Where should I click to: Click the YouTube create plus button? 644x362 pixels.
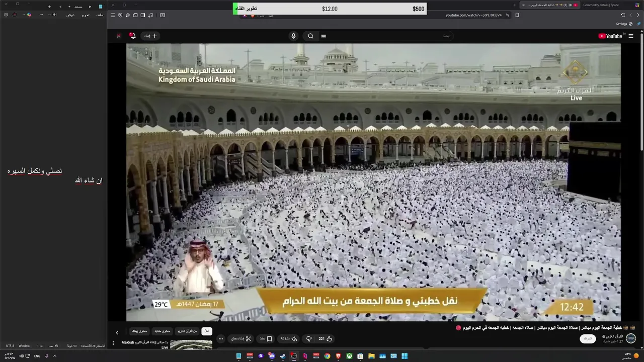tap(151, 36)
